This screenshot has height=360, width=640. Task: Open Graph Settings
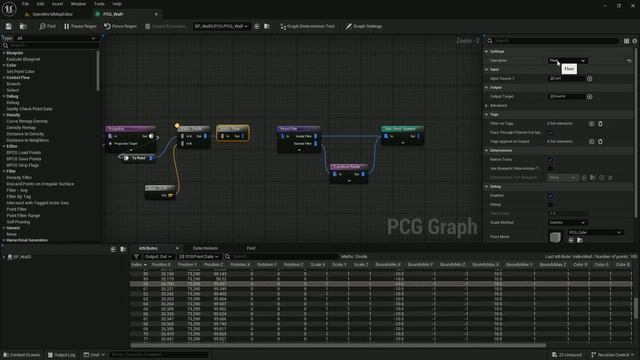(364, 26)
